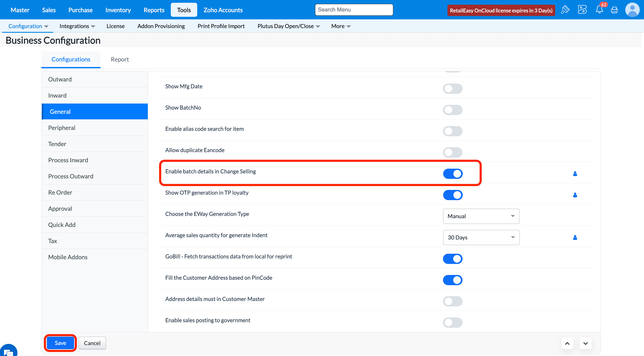The height and width of the screenshot is (356, 644).
Task: Click user icon beside Show OTP generation
Action: [x=575, y=195]
